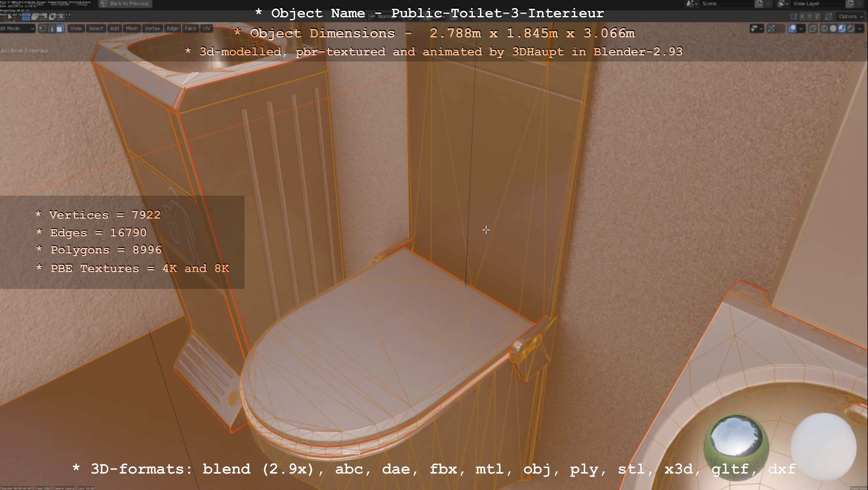The width and height of the screenshot is (868, 490).
Task: Enable edge select mode
Action: click(x=51, y=29)
